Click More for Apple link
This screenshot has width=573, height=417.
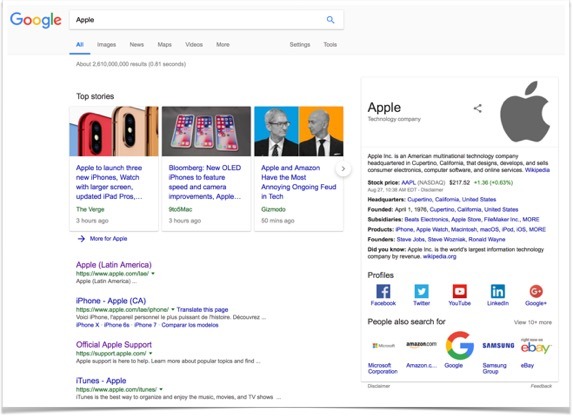coord(108,239)
